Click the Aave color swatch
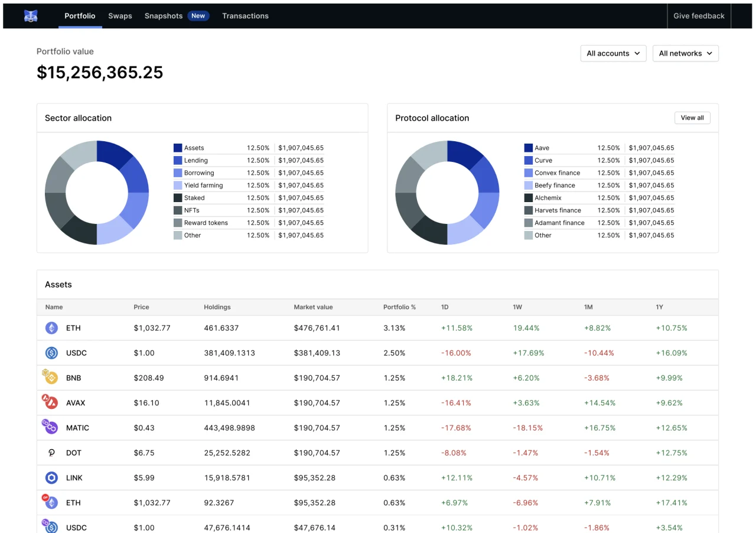Viewport: 756px width, 533px height. (529, 148)
